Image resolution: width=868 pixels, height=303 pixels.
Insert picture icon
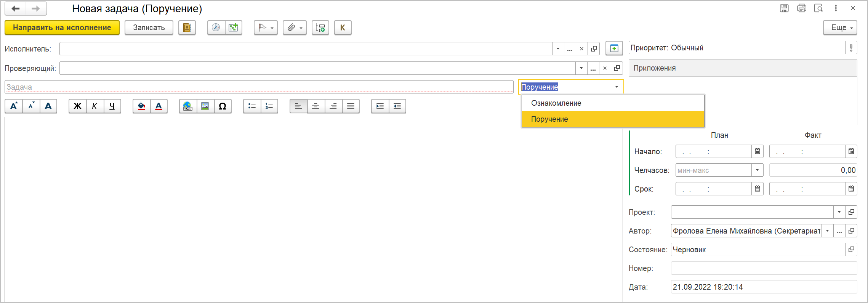[x=205, y=106]
